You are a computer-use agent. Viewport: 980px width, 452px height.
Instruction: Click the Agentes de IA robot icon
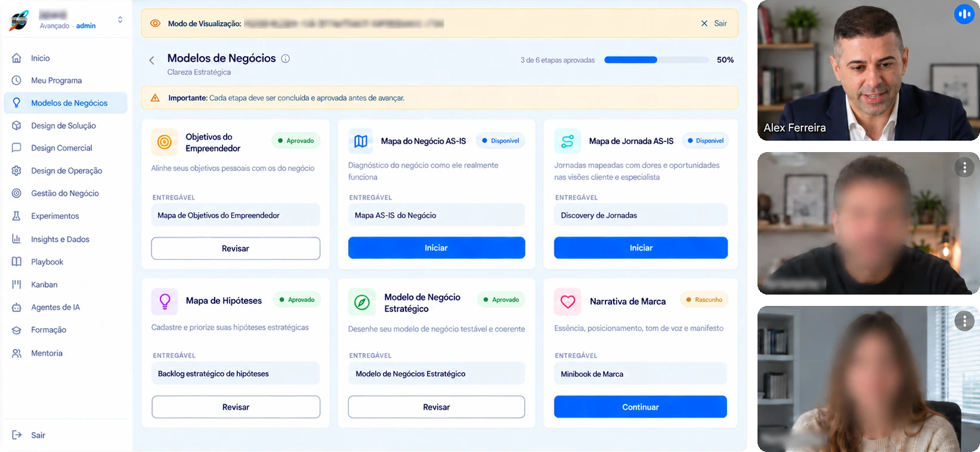point(17,307)
